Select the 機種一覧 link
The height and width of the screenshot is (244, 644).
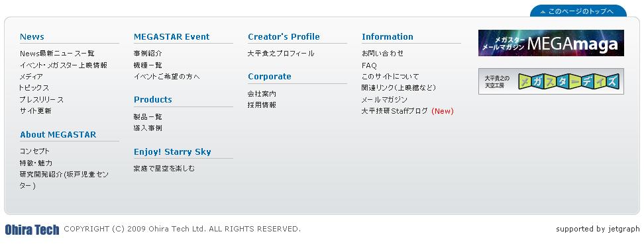point(148,65)
